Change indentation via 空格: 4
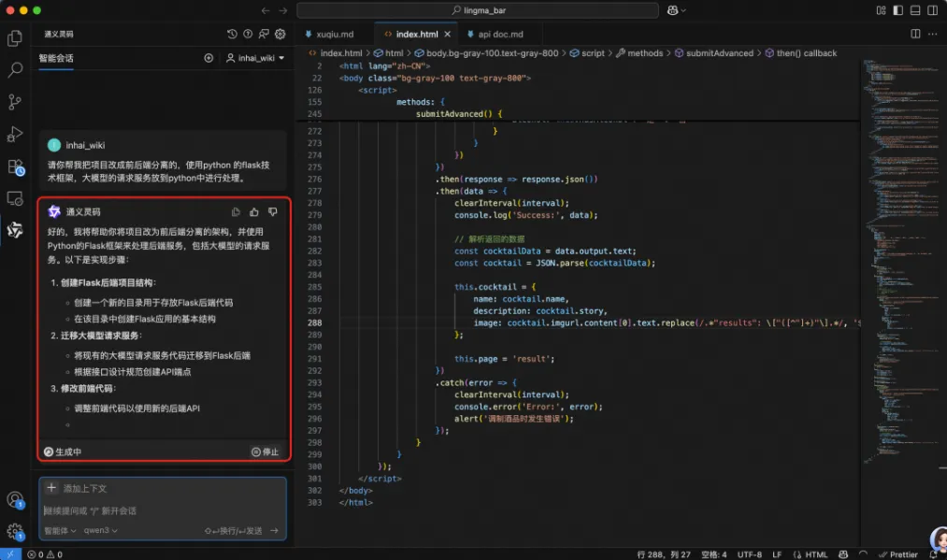 point(714,554)
